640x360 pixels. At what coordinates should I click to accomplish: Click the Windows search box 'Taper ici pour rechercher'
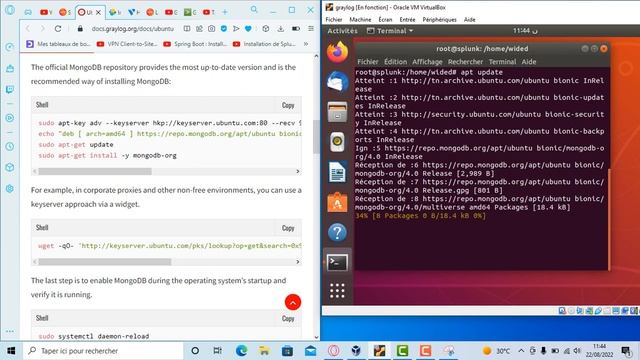103,351
